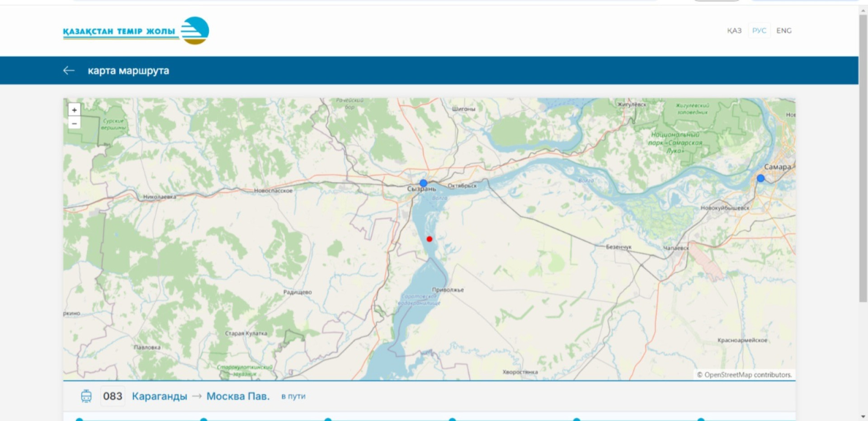Click the red train position marker
Screen dimensions: 868x421
coord(429,239)
